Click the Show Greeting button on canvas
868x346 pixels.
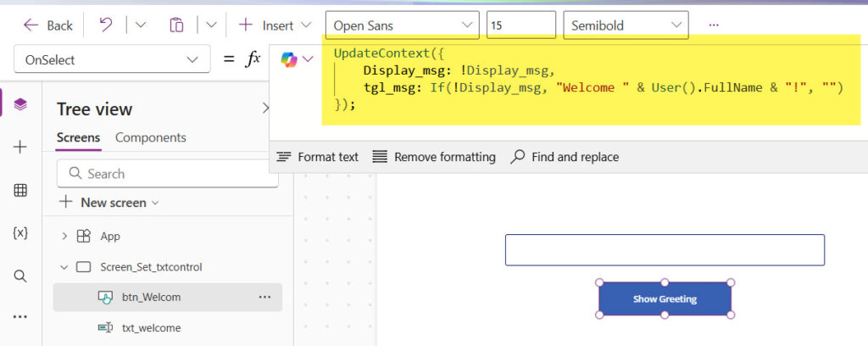(x=665, y=299)
